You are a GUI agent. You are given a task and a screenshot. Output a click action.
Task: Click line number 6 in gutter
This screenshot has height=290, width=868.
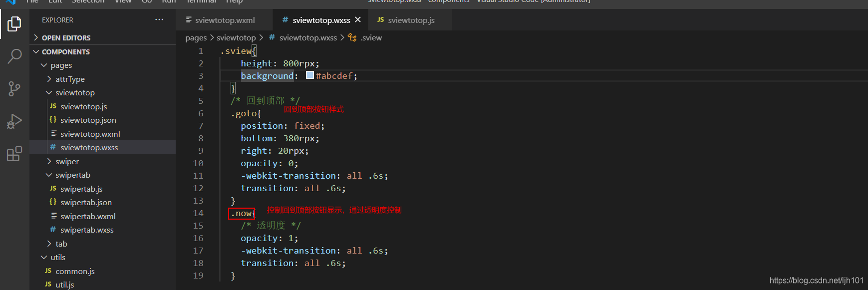(x=201, y=113)
